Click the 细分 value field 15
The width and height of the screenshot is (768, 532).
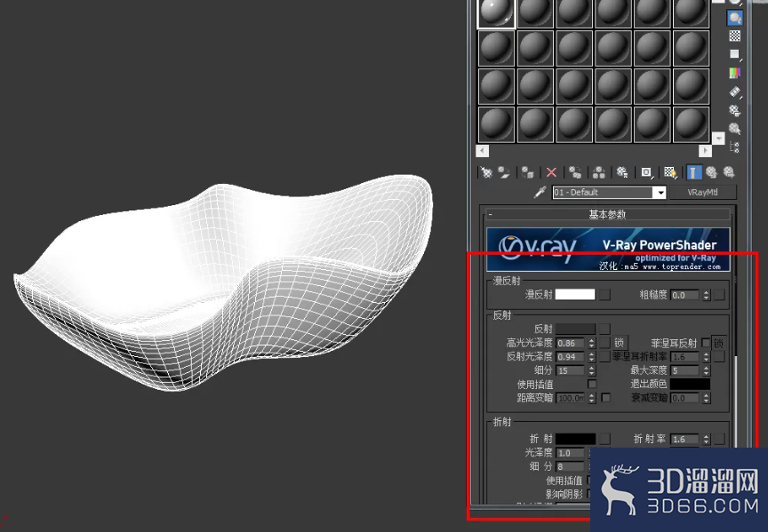(571, 370)
